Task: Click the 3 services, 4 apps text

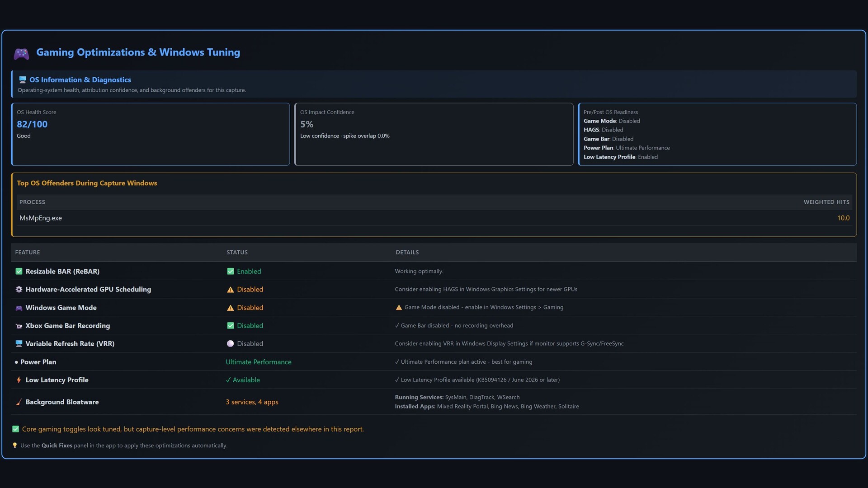Action: pyautogui.click(x=252, y=402)
